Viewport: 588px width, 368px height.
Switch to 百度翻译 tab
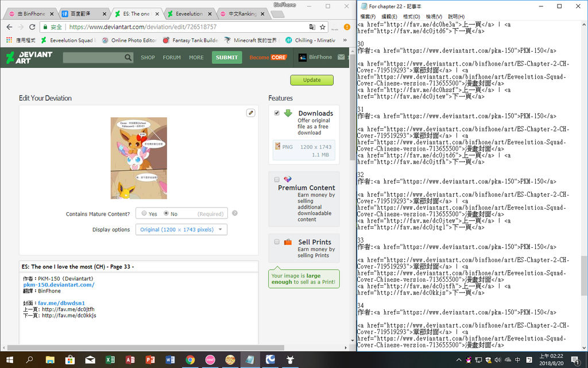(84, 14)
